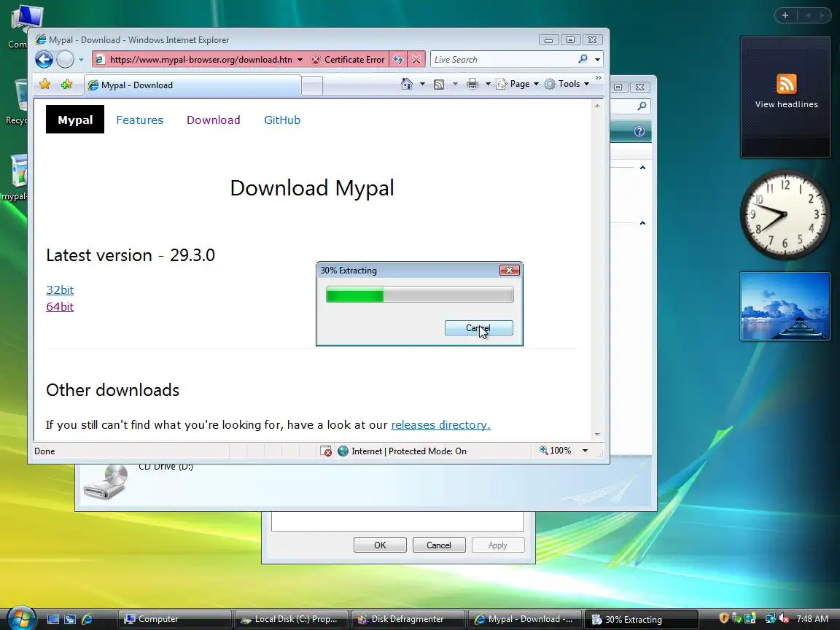Click the View headlines RSS gadget
This screenshot has height=630, width=840.
tap(785, 97)
